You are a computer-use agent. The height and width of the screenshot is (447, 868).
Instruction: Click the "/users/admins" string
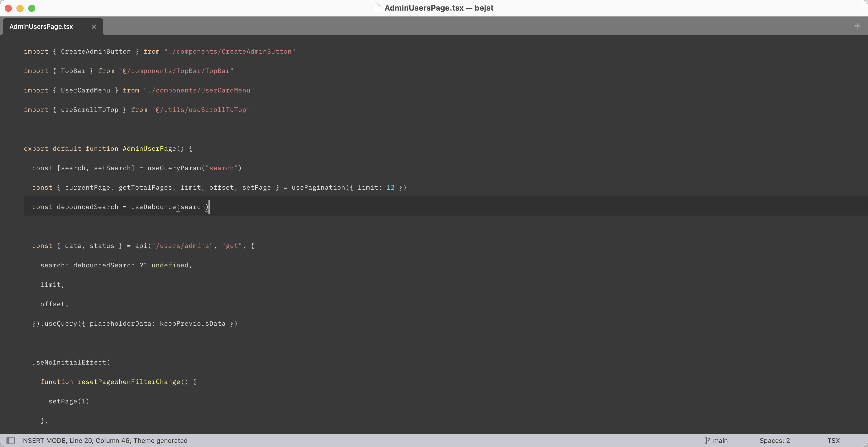182,246
